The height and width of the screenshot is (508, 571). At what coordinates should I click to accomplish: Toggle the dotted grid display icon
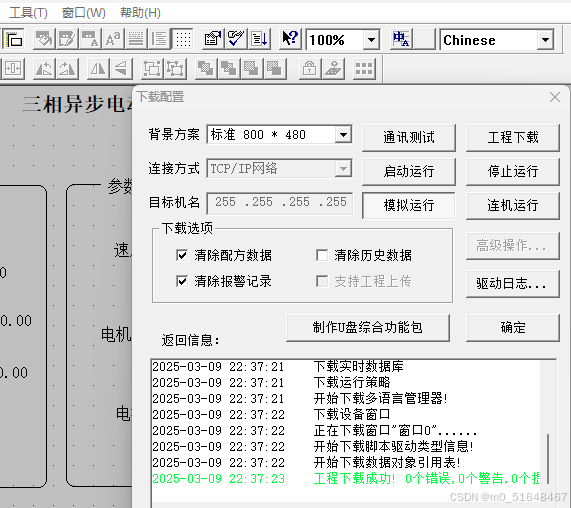click(183, 39)
